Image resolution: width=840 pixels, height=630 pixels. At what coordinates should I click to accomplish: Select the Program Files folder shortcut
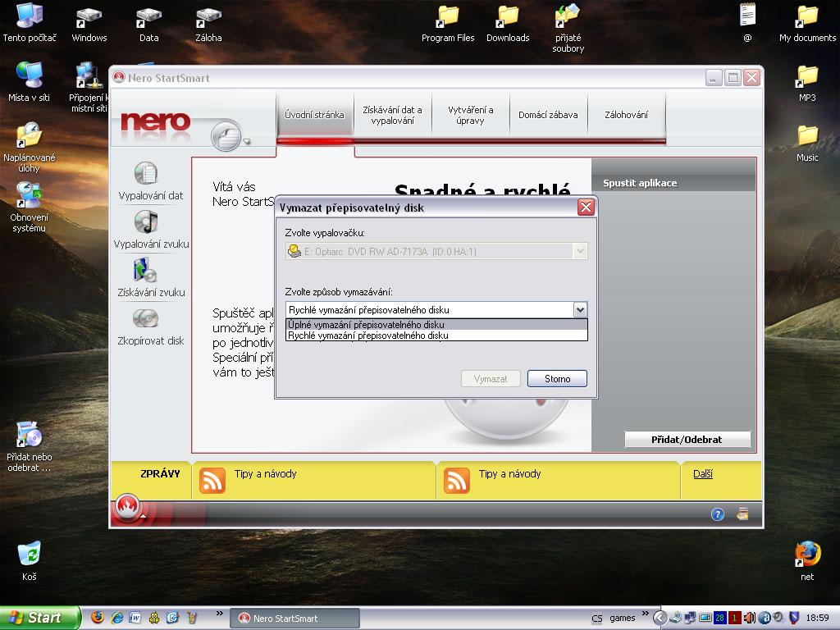pos(448,25)
